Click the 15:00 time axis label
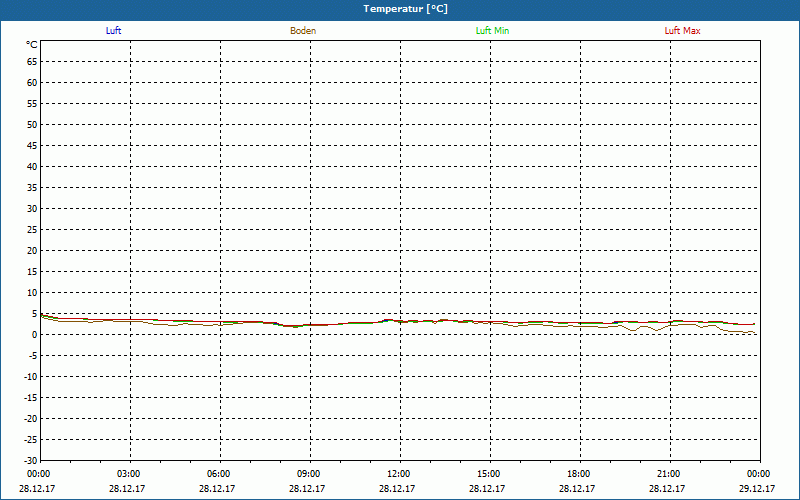Screen dimensions: 800x500 point(488,474)
